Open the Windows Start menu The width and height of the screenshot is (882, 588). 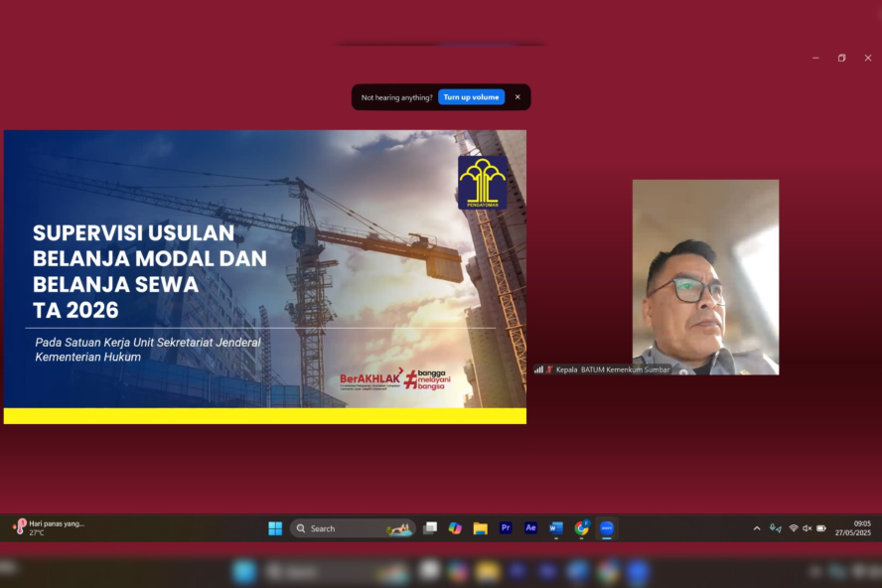(275, 528)
